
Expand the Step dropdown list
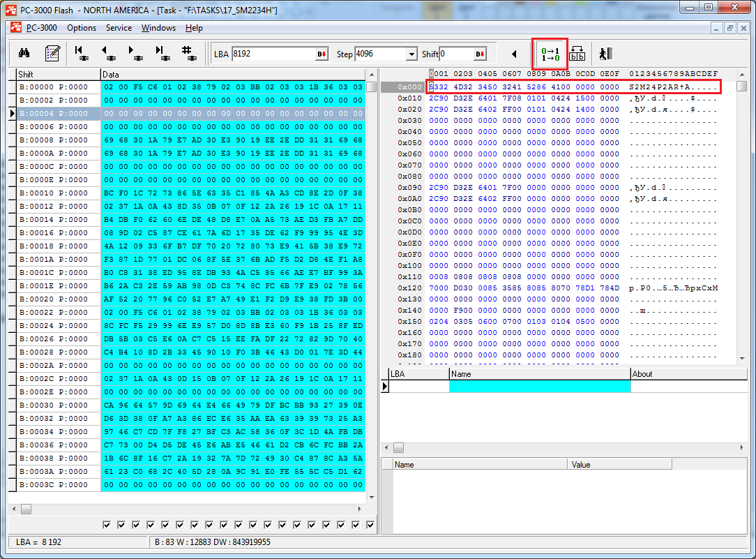411,54
